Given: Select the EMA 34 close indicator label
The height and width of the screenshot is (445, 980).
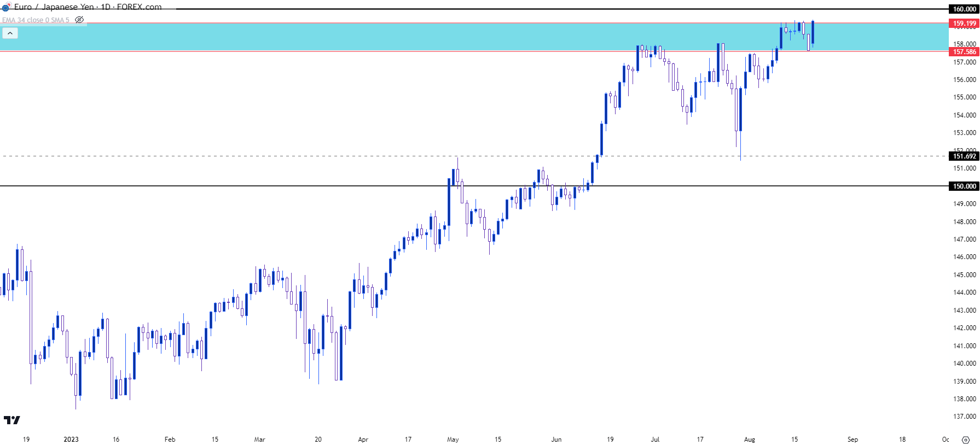Looking at the screenshot, I should [x=36, y=20].
